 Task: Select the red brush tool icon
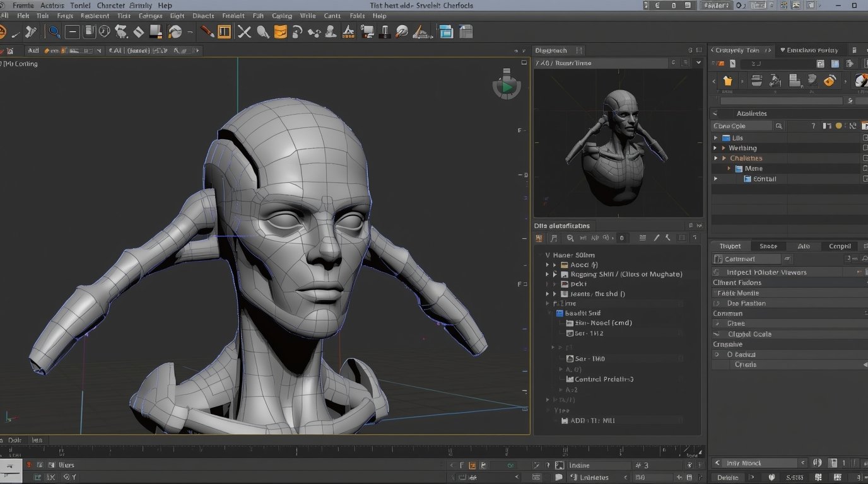click(207, 32)
